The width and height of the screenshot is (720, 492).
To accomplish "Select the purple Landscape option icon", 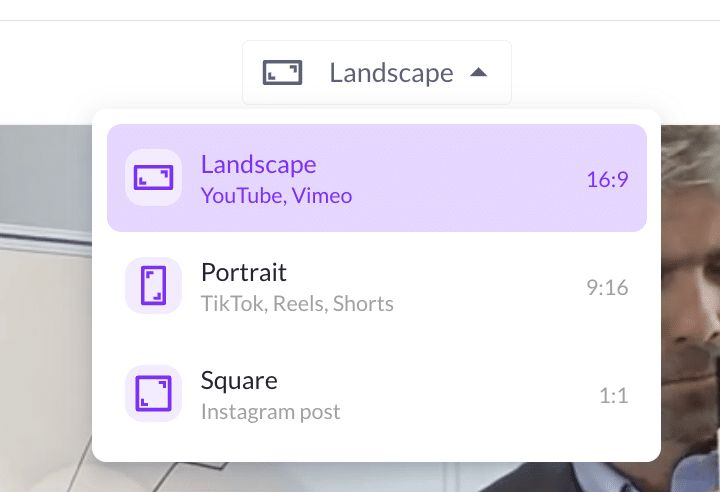I will click(153, 177).
